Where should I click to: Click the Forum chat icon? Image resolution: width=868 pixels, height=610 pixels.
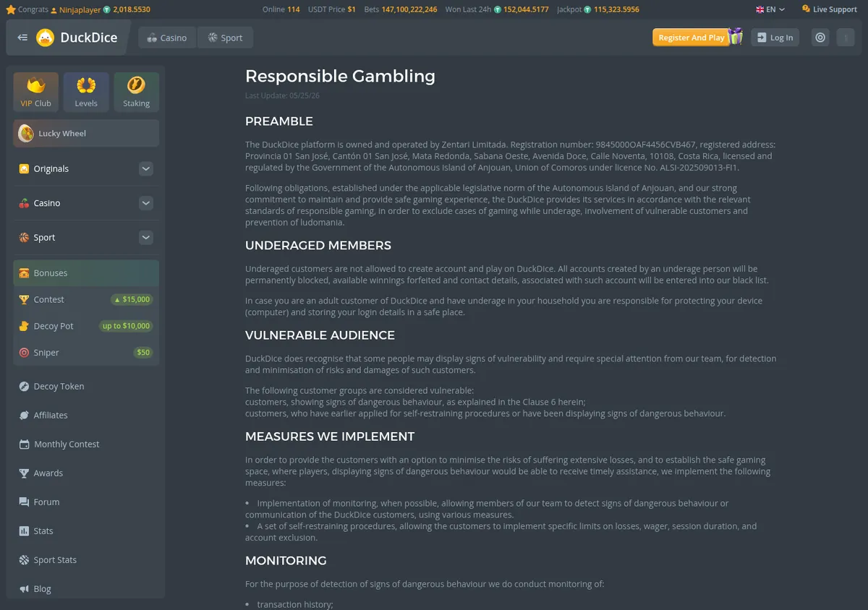click(24, 502)
